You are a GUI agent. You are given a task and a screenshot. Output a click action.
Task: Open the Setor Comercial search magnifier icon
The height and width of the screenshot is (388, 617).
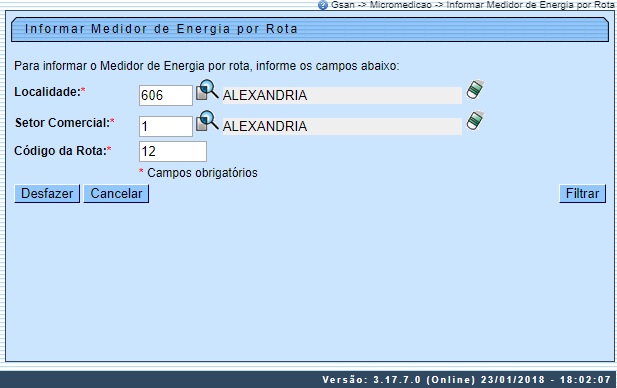click(x=207, y=121)
